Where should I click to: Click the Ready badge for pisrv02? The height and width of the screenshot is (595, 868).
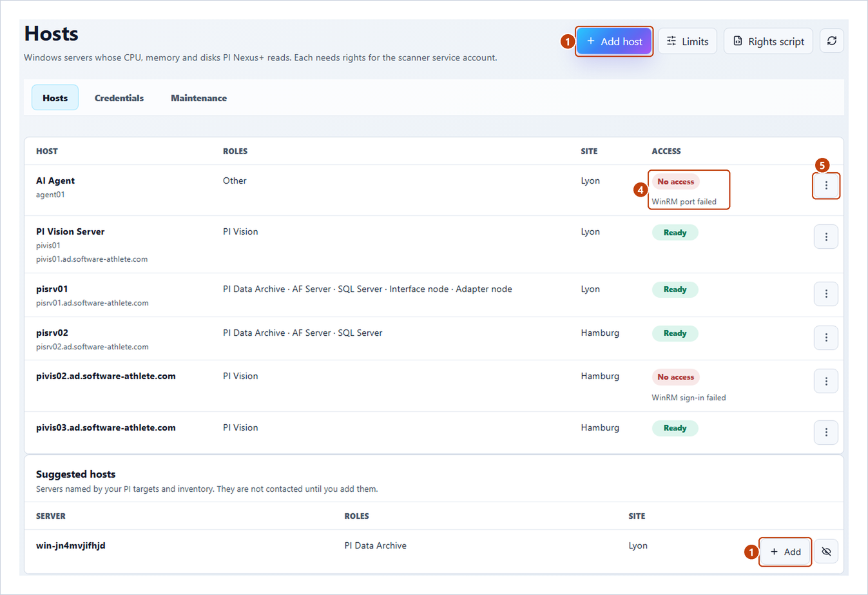coord(675,333)
